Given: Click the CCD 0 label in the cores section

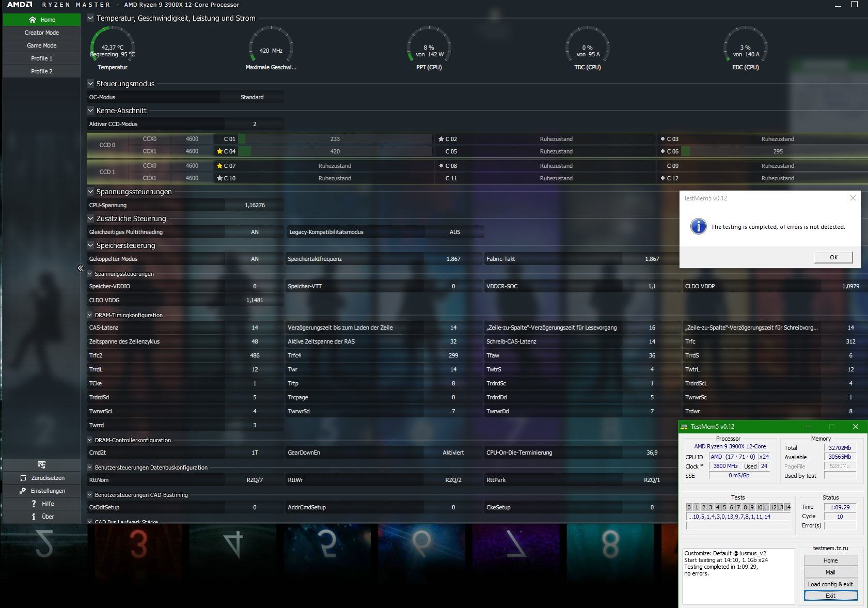Looking at the screenshot, I should tap(107, 145).
